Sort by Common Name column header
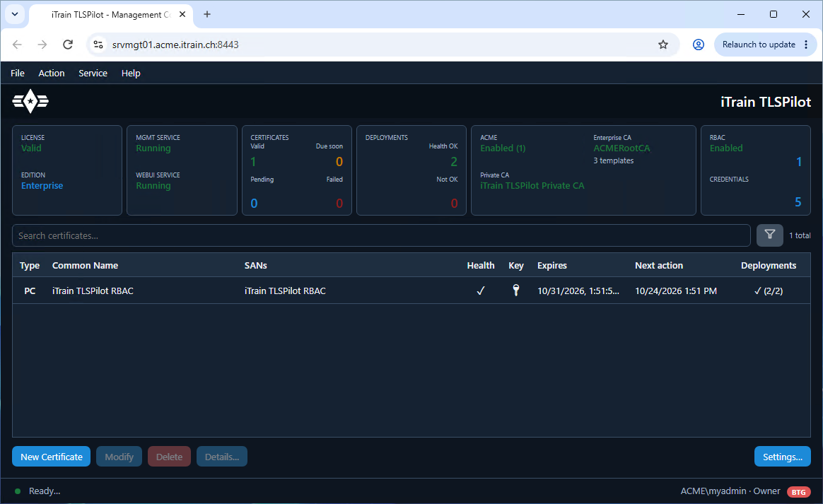 click(x=85, y=266)
